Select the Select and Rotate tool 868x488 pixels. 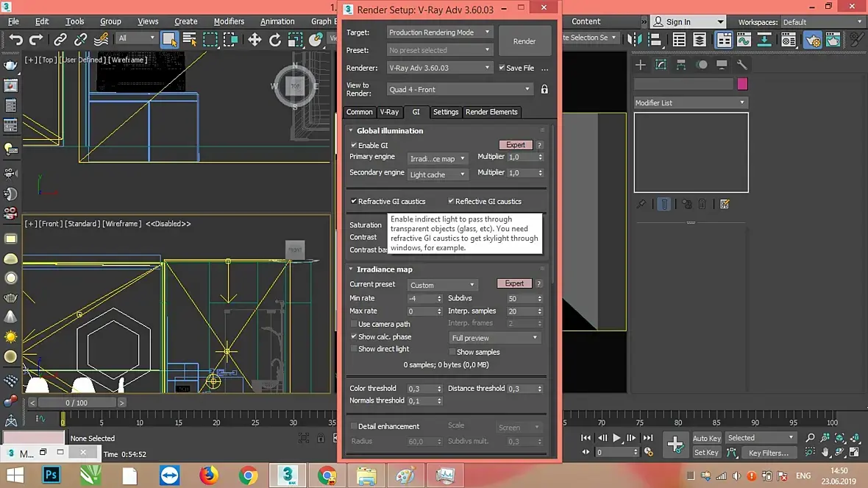(274, 39)
